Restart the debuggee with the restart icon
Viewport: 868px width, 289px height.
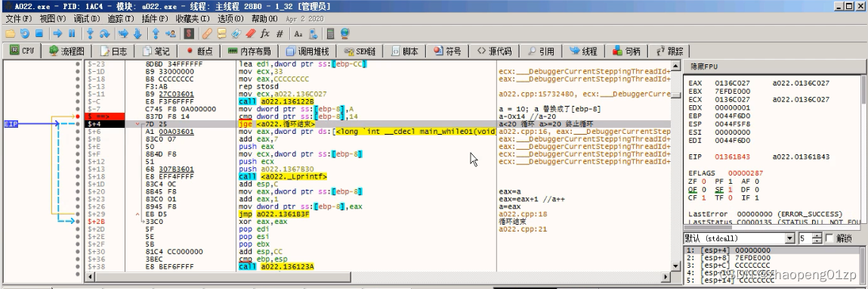coord(25,33)
